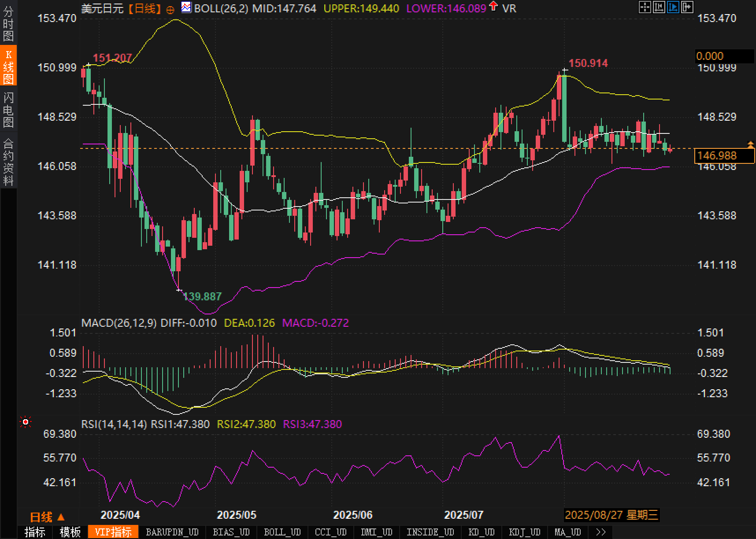Image resolution: width=756 pixels, height=539 pixels.
Task: Expand more indicator tabs with >> button
Action: tap(600, 532)
